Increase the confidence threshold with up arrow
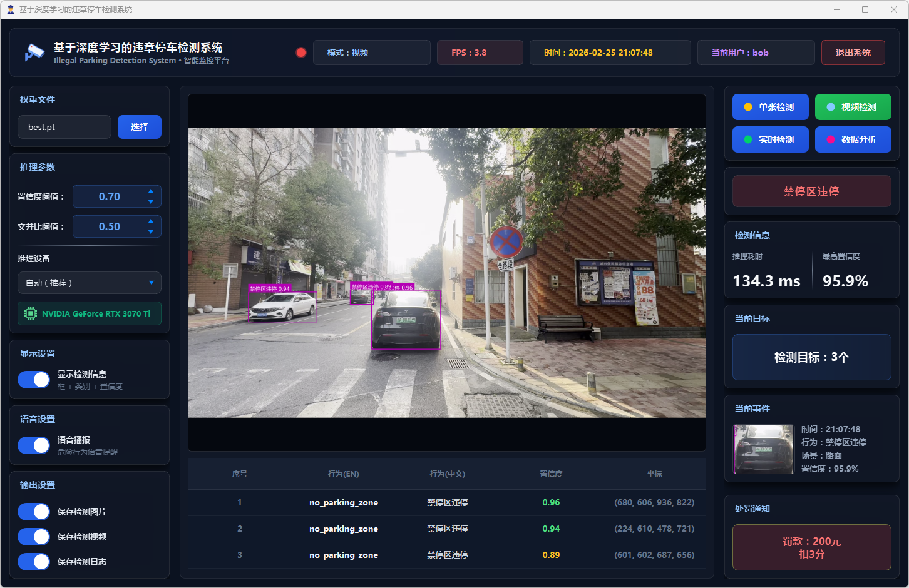The height and width of the screenshot is (588, 909). tap(151, 191)
